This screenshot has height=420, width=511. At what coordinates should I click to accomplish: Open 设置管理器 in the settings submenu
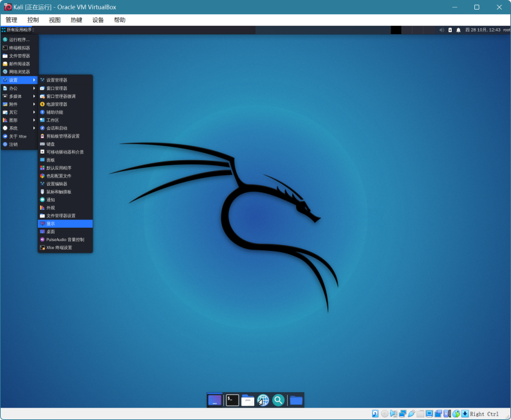coord(66,80)
